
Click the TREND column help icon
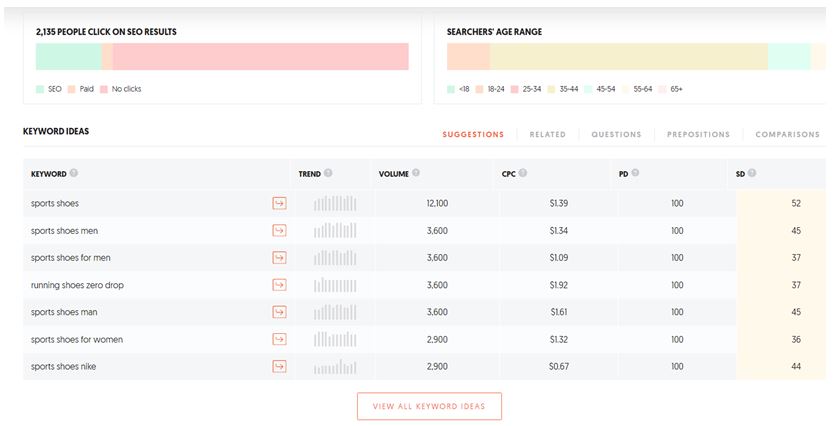pos(329,173)
